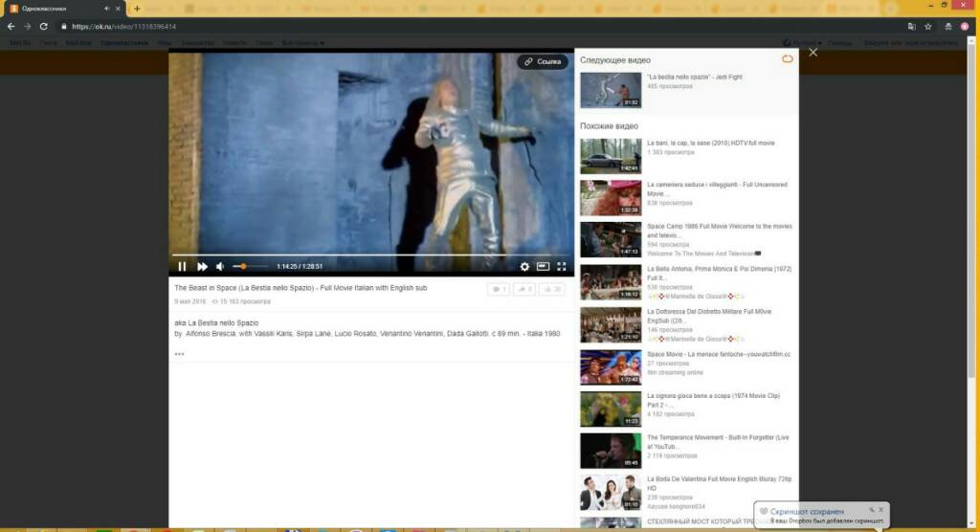Mute the video sound
Viewport: 980px width, 532px height.
220,267
